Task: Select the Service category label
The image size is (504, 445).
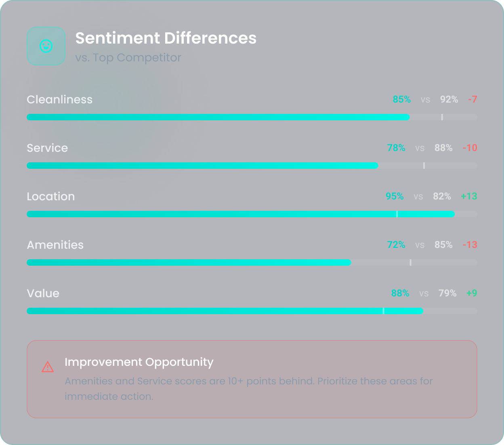Action: [x=47, y=148]
